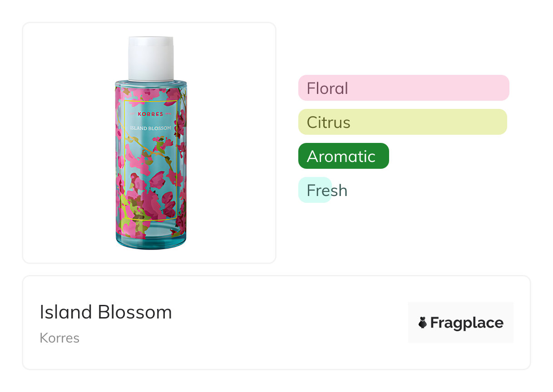Click the Fragplace logo text
This screenshot has width=553, height=392.
467,323
